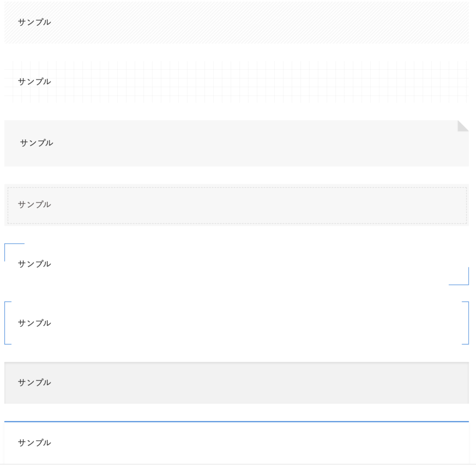The width and height of the screenshot is (476, 465).
Task: Click サンプル text in corner-bracket box
Action: pyautogui.click(x=34, y=264)
